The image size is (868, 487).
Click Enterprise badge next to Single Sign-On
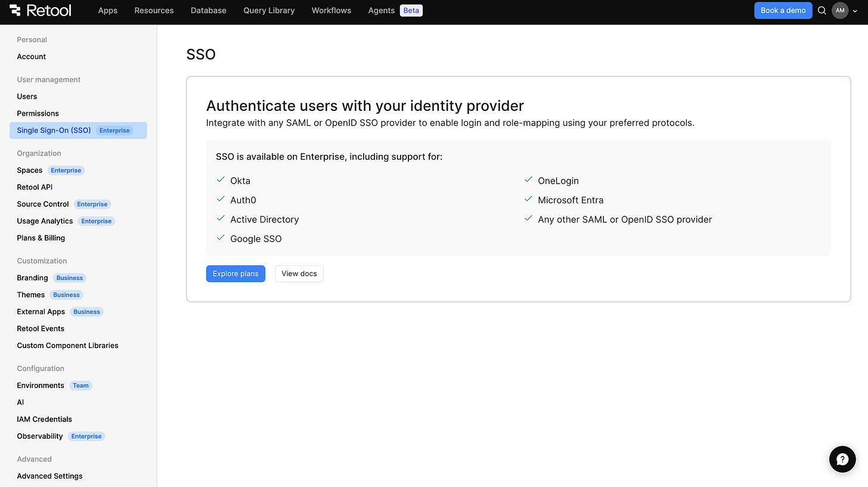[x=114, y=131]
